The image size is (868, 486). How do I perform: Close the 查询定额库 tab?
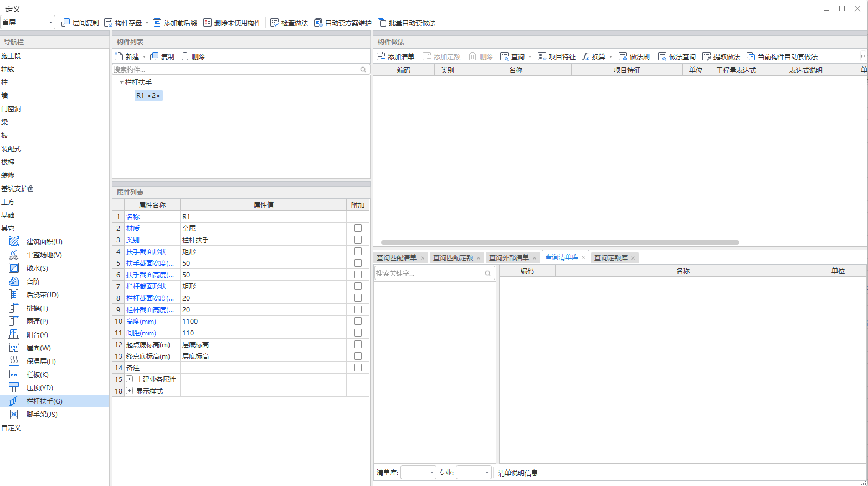click(x=633, y=258)
